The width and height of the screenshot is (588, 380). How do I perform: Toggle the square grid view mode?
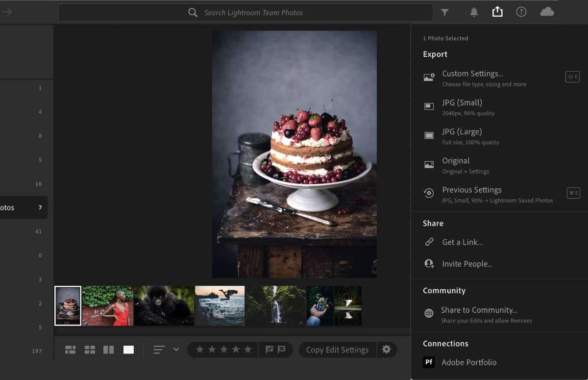(x=90, y=350)
